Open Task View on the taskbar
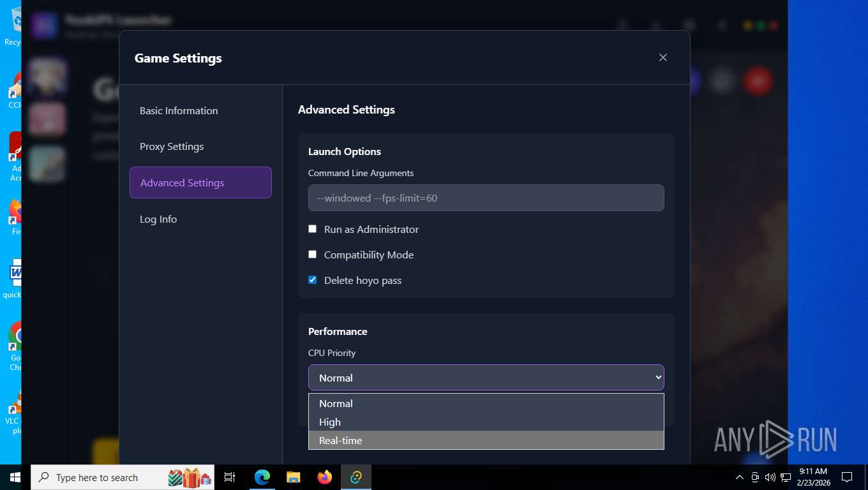 point(230,477)
